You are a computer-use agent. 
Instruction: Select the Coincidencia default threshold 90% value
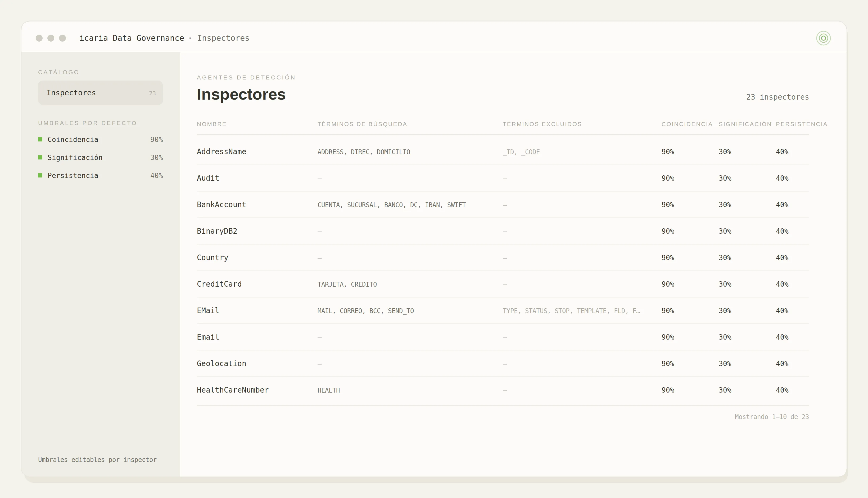click(x=156, y=140)
